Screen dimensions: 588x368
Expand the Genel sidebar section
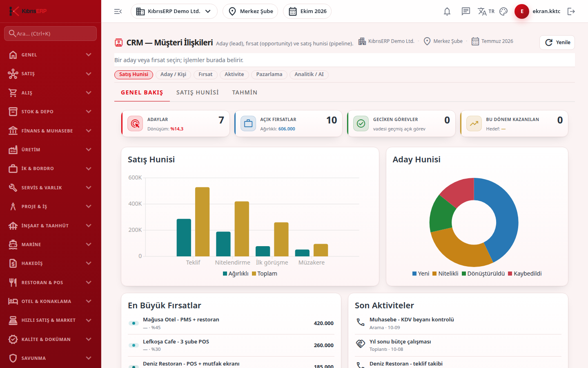51,55
